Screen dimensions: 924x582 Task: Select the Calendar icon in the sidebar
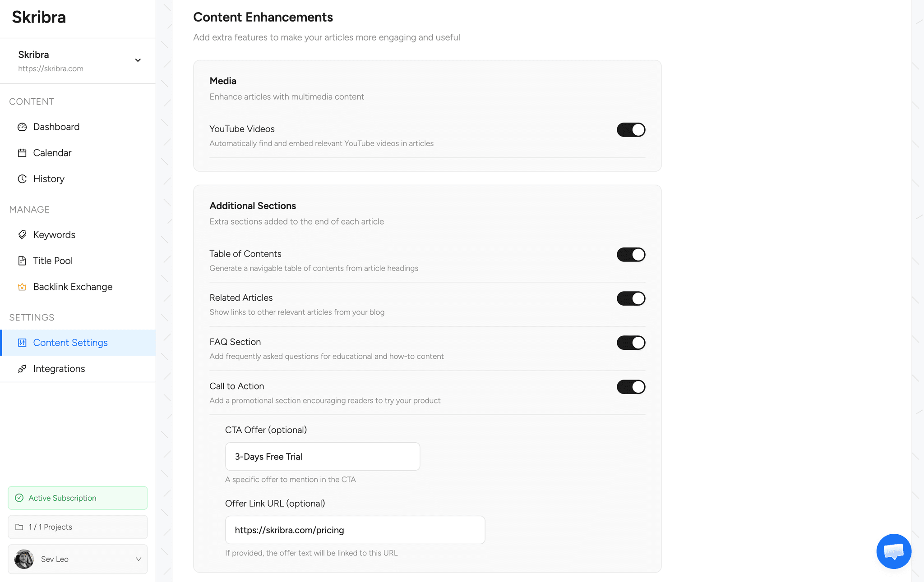tap(22, 152)
